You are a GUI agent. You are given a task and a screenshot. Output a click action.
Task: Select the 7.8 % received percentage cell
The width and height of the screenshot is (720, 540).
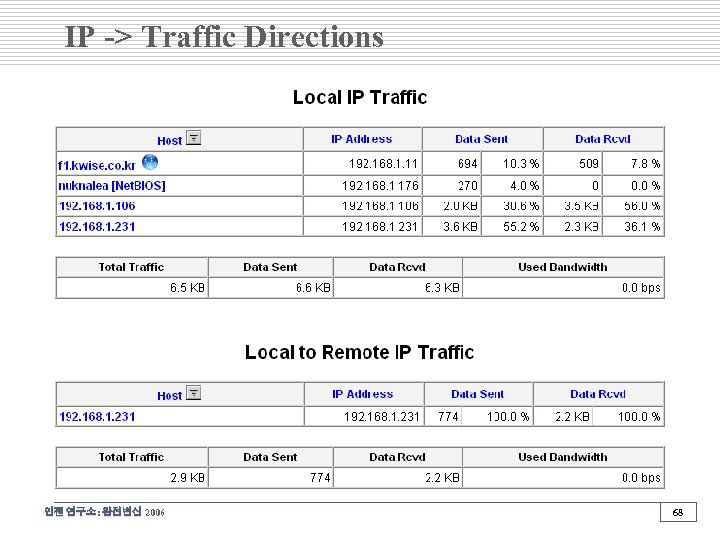pos(633,163)
